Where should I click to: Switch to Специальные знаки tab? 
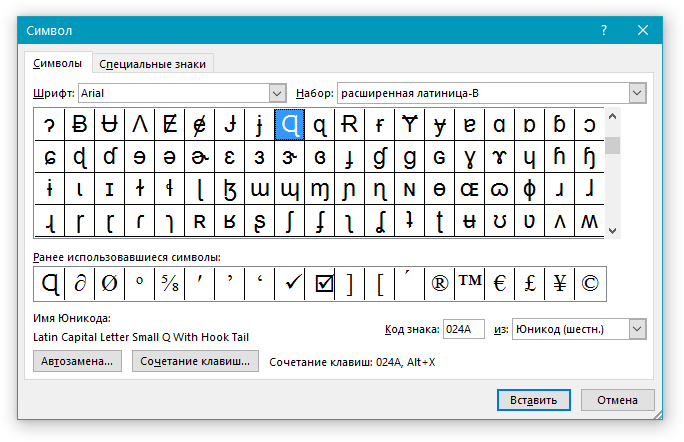[153, 64]
